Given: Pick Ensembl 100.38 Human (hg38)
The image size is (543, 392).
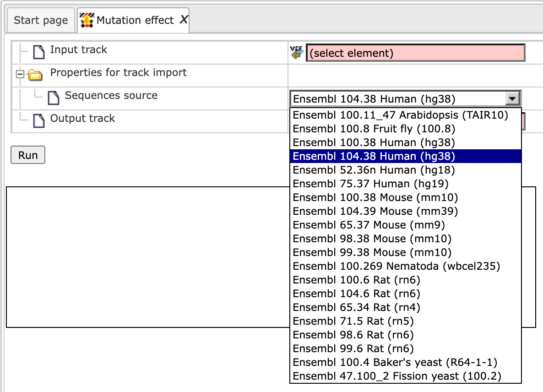Looking at the screenshot, I should click(405, 142).
